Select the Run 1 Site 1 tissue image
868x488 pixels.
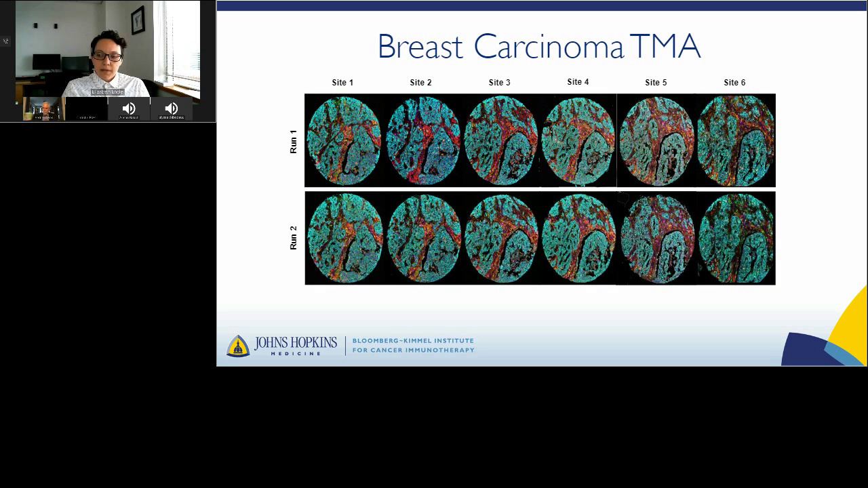(344, 140)
